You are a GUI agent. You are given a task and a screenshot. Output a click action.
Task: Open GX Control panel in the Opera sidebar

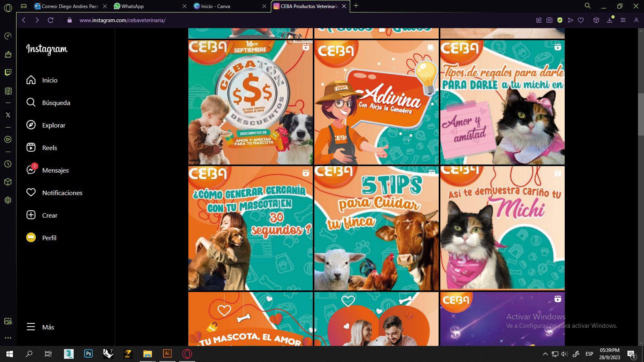pos(8,36)
